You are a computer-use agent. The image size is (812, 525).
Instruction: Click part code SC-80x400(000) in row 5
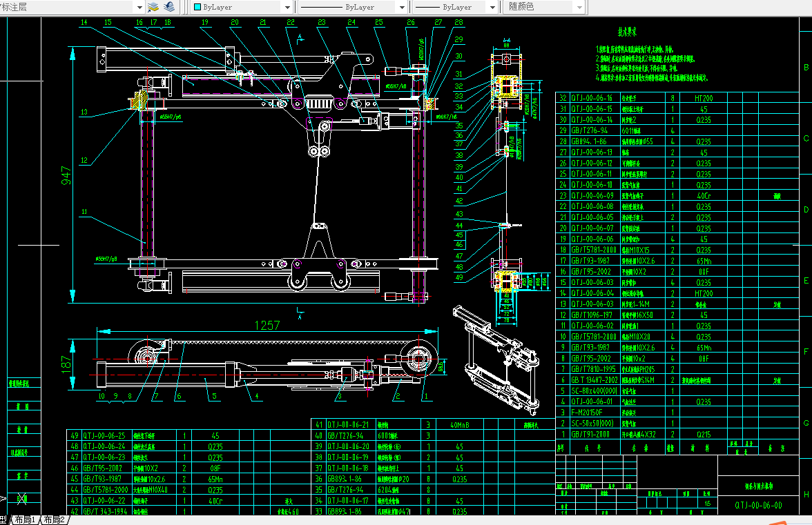[594, 391]
